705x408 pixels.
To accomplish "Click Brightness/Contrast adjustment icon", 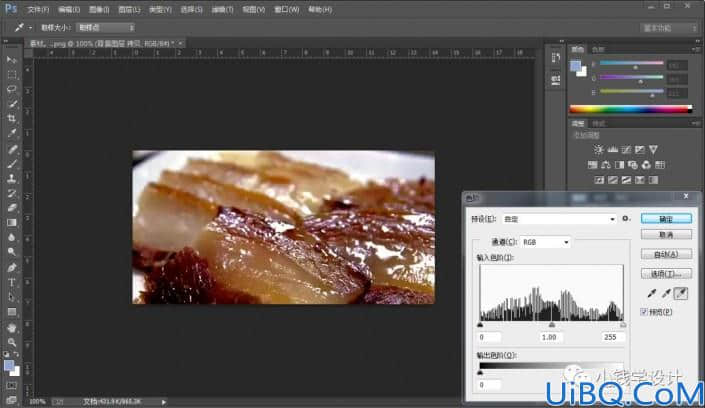I will pyautogui.click(x=598, y=149).
